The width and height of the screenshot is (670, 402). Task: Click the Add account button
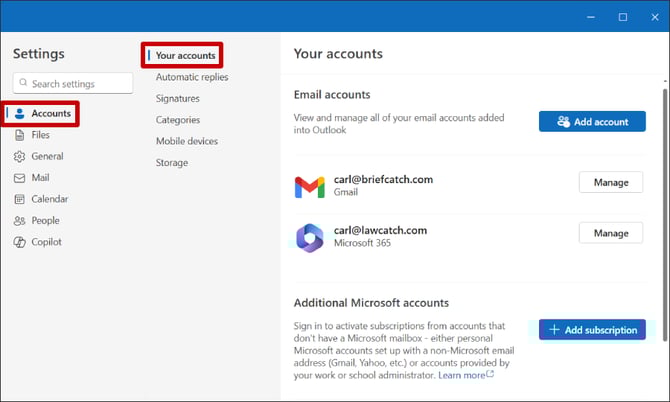(592, 121)
